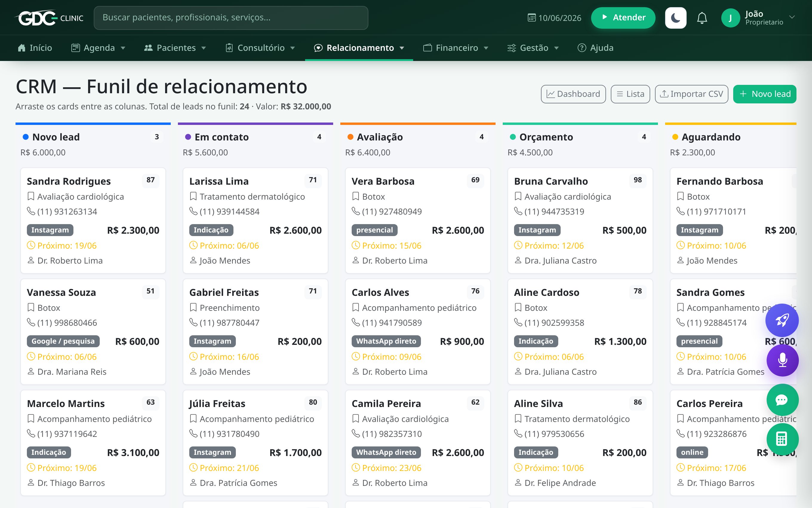This screenshot has height=508, width=812.
Task: Click phone icon for (11) 931263134
Action: point(31,211)
